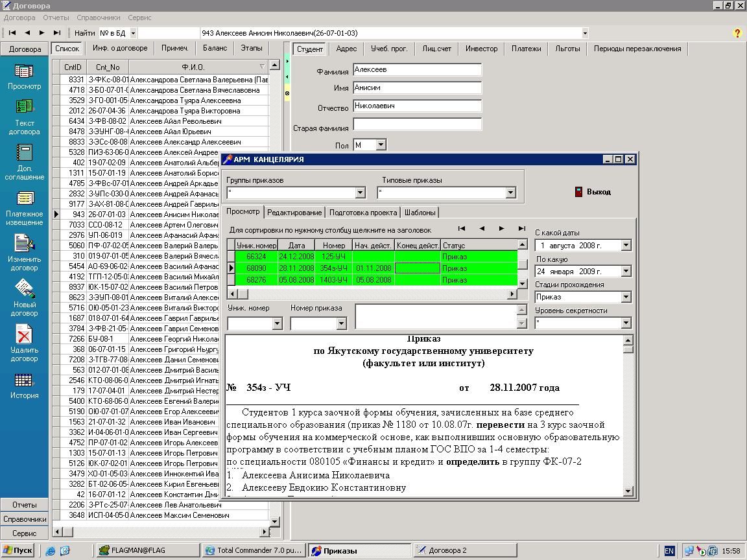The height and width of the screenshot is (560, 747).
Task: Switch to the Этапы tab
Action: point(252,48)
